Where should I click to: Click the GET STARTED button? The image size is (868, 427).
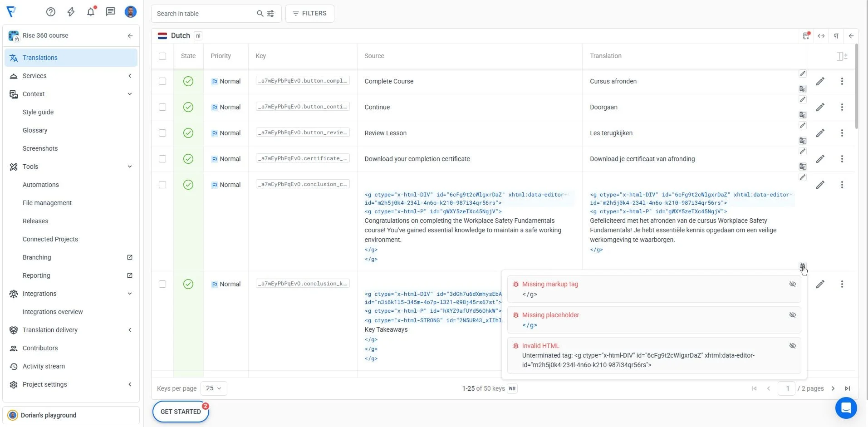[181, 412]
